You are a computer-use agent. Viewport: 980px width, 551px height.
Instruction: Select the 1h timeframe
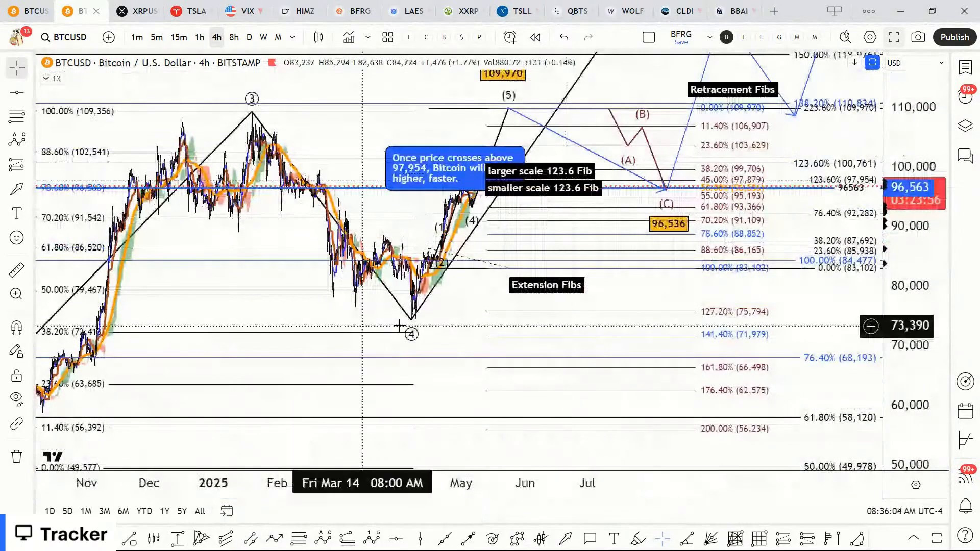pyautogui.click(x=200, y=37)
